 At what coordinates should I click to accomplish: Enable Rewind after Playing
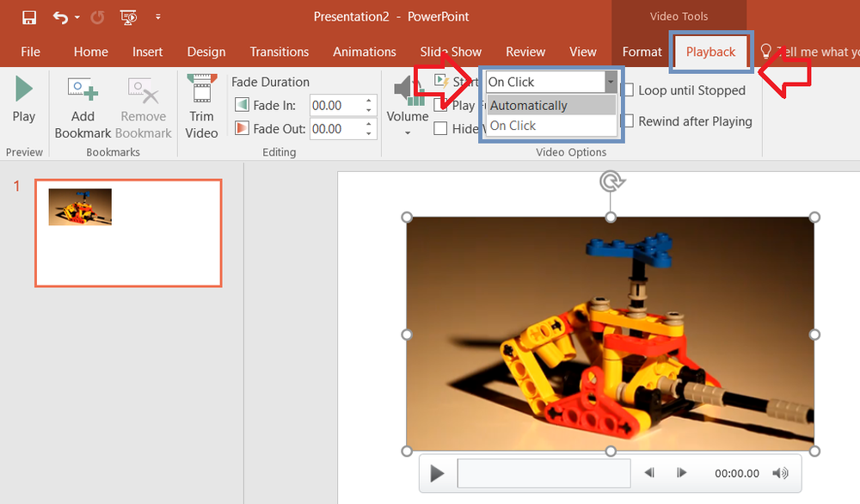[x=631, y=121]
